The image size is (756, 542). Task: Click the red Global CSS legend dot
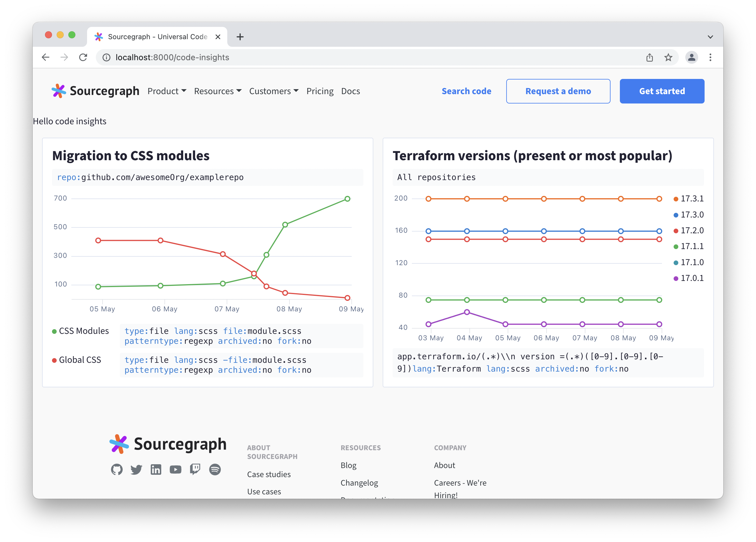click(54, 360)
